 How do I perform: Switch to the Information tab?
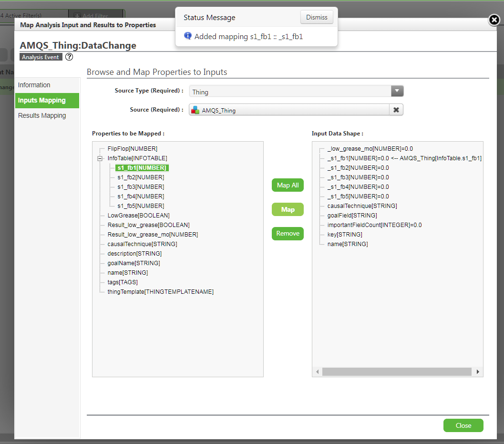34,84
